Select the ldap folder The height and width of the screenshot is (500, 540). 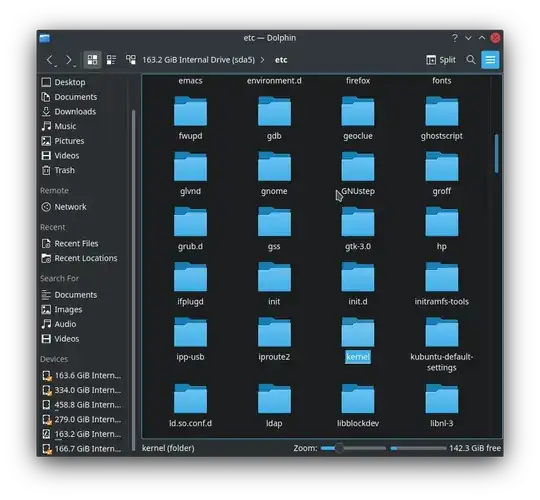(274, 406)
